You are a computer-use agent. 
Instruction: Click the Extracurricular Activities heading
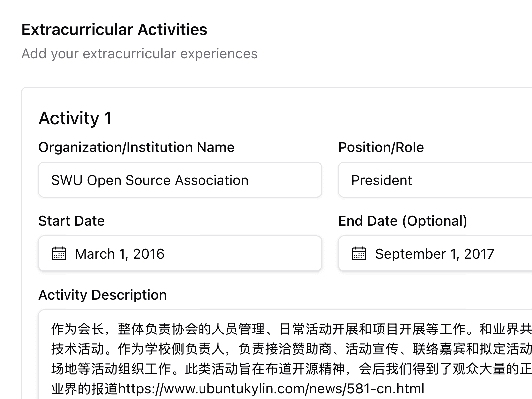(114, 29)
